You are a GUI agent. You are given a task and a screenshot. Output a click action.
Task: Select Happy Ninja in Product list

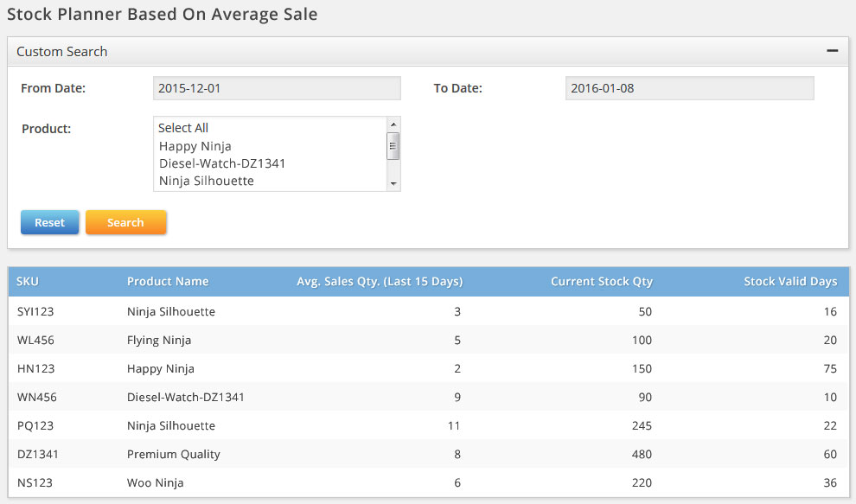(195, 146)
